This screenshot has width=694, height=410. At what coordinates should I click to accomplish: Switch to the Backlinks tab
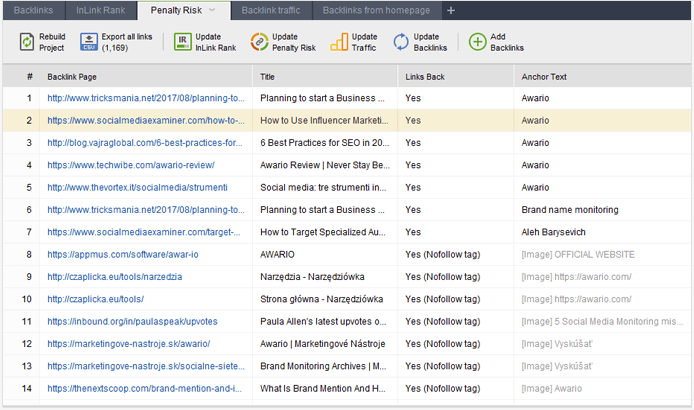tap(33, 10)
